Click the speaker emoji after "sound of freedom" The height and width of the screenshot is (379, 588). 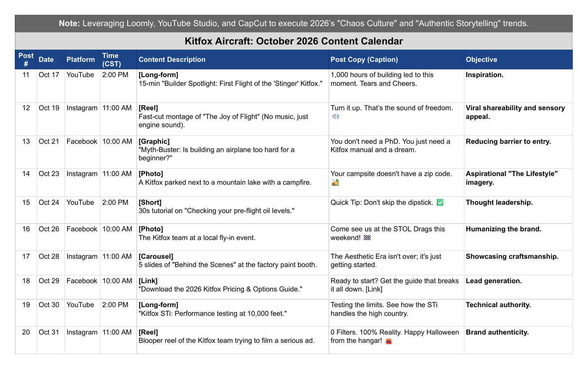[335, 116]
